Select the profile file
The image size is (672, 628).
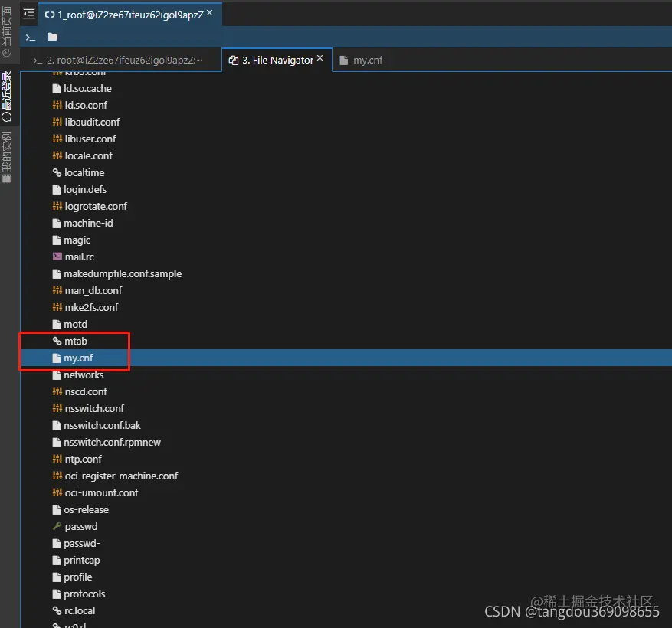(77, 577)
